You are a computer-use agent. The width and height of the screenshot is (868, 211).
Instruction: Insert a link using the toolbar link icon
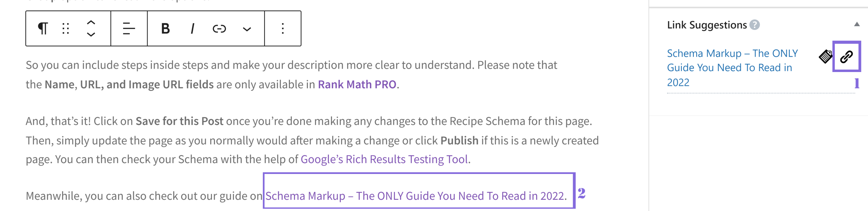coord(219,29)
